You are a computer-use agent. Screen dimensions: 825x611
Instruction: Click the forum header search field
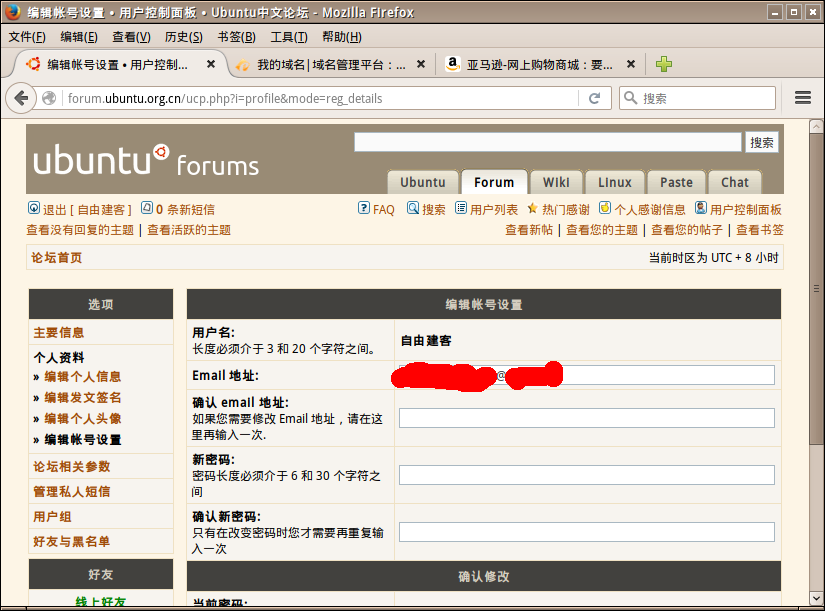coord(548,142)
